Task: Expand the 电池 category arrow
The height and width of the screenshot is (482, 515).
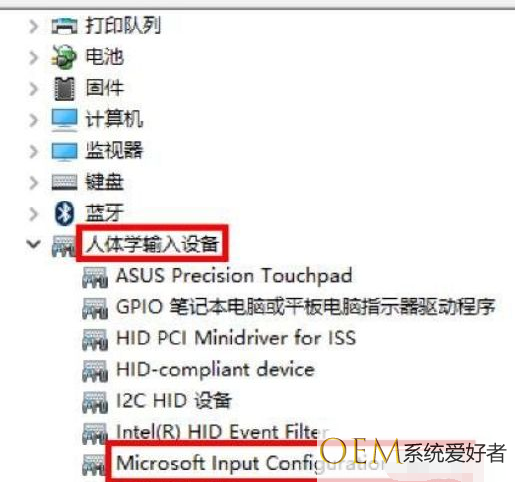Action: (x=33, y=57)
